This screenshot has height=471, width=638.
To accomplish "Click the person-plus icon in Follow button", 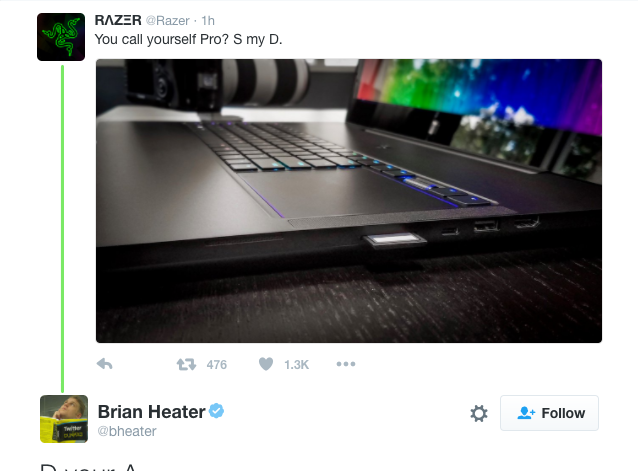I will [x=526, y=413].
